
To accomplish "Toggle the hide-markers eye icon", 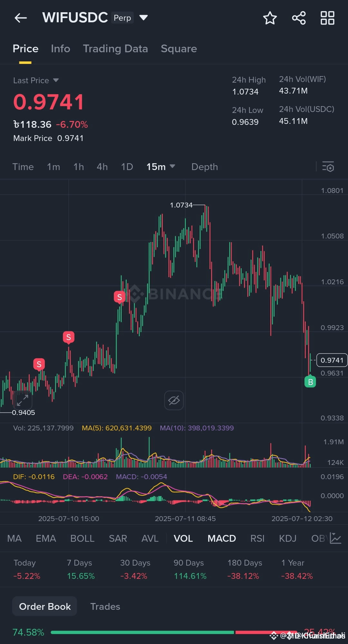I will pyautogui.click(x=174, y=400).
